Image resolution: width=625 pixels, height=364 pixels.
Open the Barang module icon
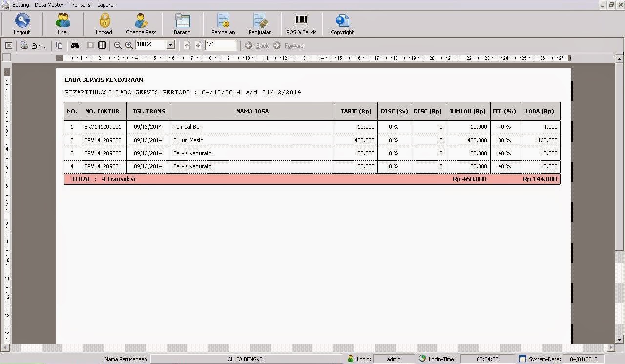click(182, 21)
